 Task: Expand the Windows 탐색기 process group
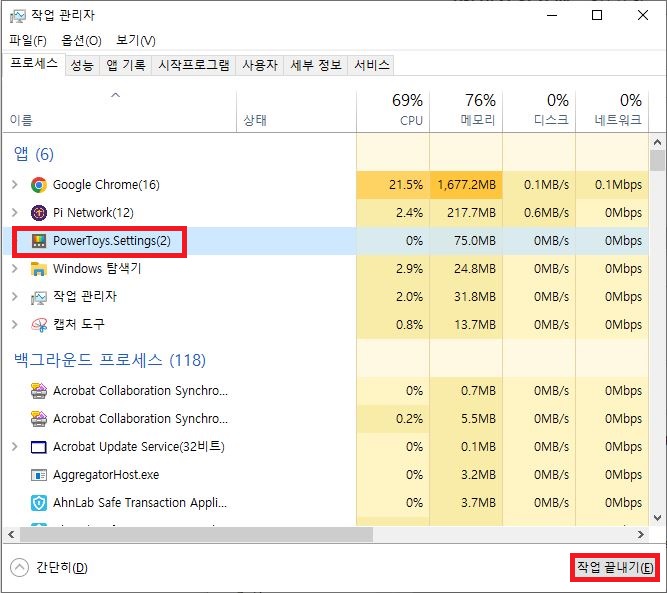click(15, 269)
